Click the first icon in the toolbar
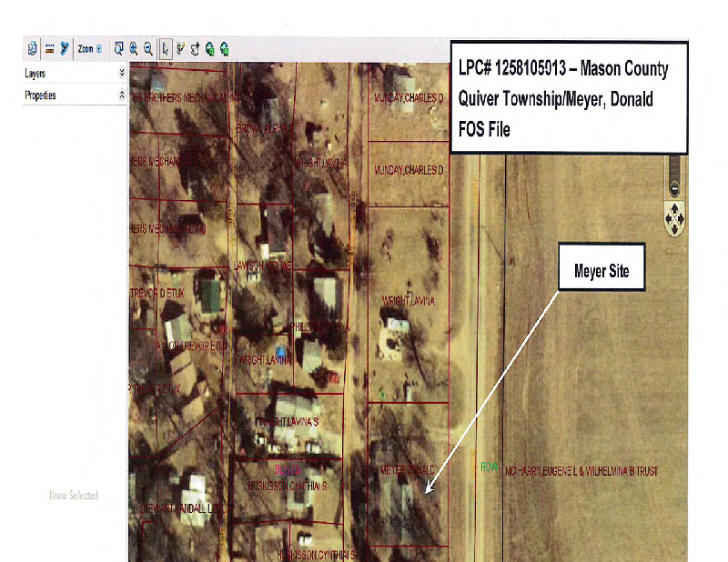The width and height of the screenshot is (728, 562). [32, 48]
